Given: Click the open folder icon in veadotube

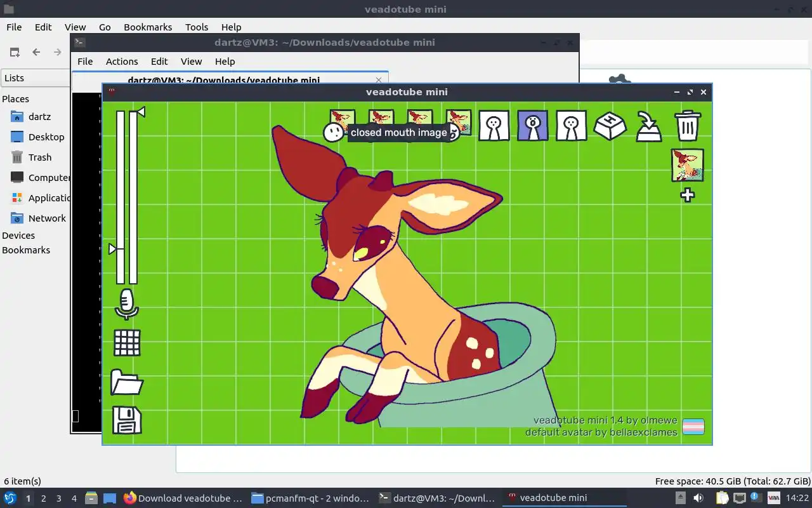Looking at the screenshot, I should (x=127, y=382).
